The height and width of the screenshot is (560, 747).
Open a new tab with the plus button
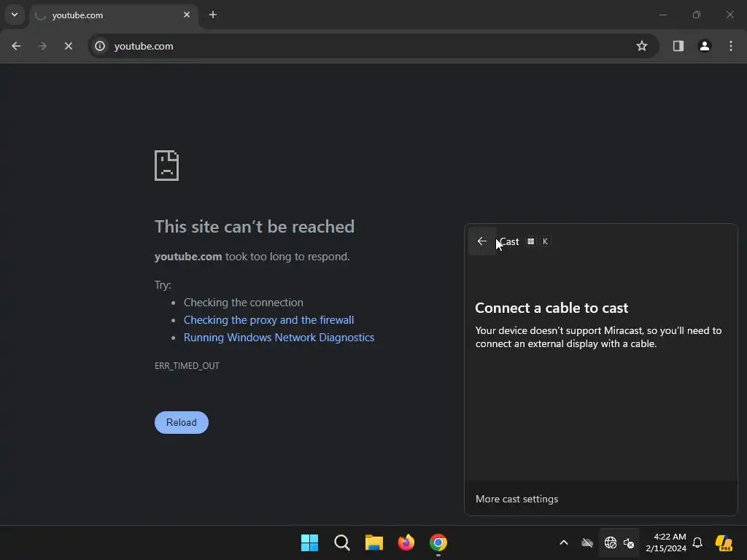[213, 15]
